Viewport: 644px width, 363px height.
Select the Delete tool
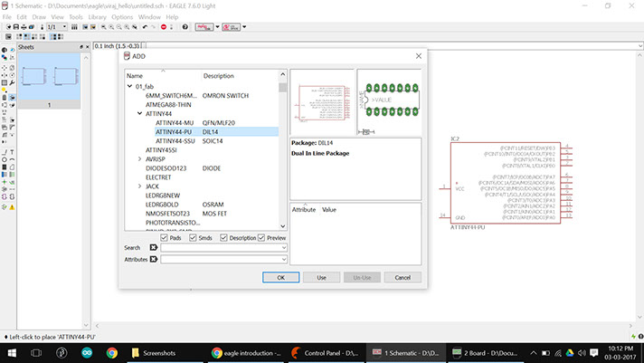click(5, 98)
